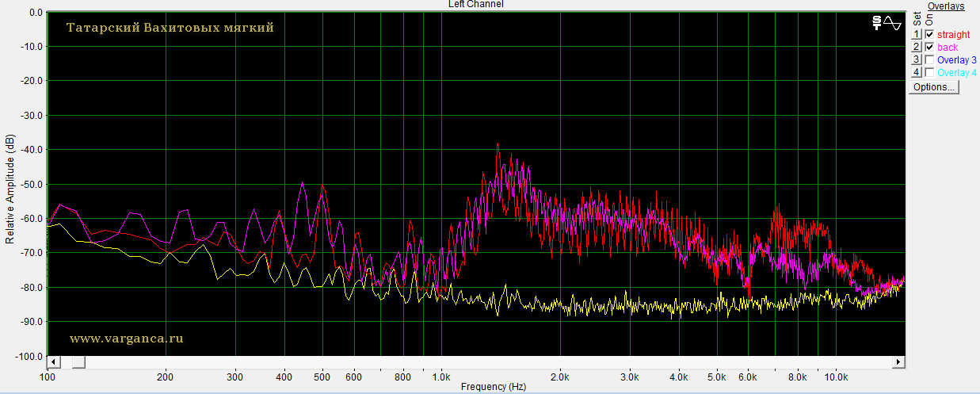980x394 pixels.
Task: Open the overlay Options... dialog
Action: coord(934,87)
